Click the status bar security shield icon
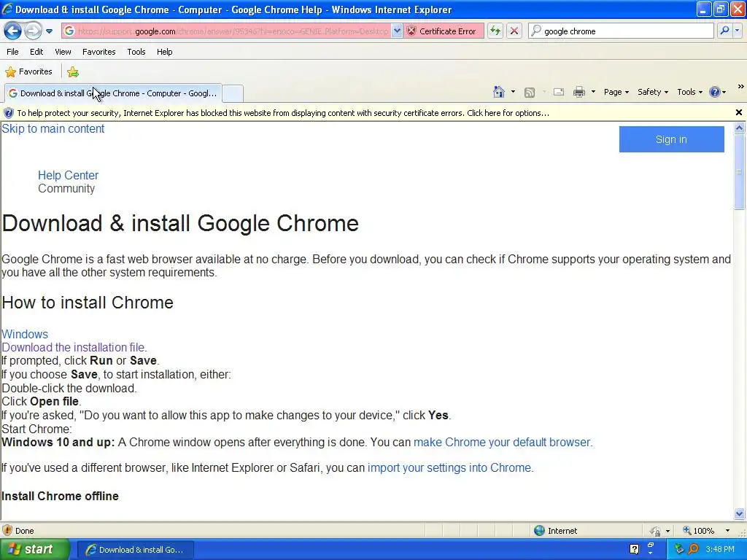The image size is (747, 560). pos(7,531)
